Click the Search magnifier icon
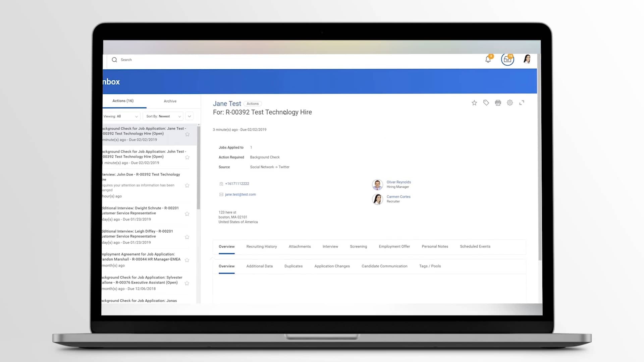Image resolution: width=644 pixels, height=362 pixels. (x=115, y=59)
